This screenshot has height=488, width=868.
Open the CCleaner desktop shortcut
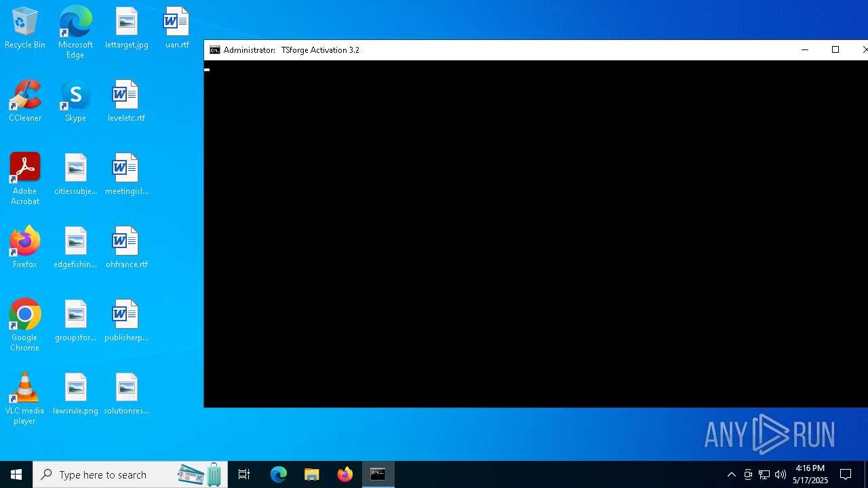(24, 102)
